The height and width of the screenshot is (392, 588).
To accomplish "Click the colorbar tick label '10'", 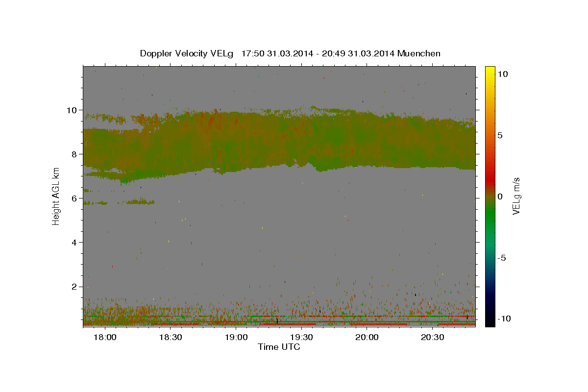I will click(503, 73).
